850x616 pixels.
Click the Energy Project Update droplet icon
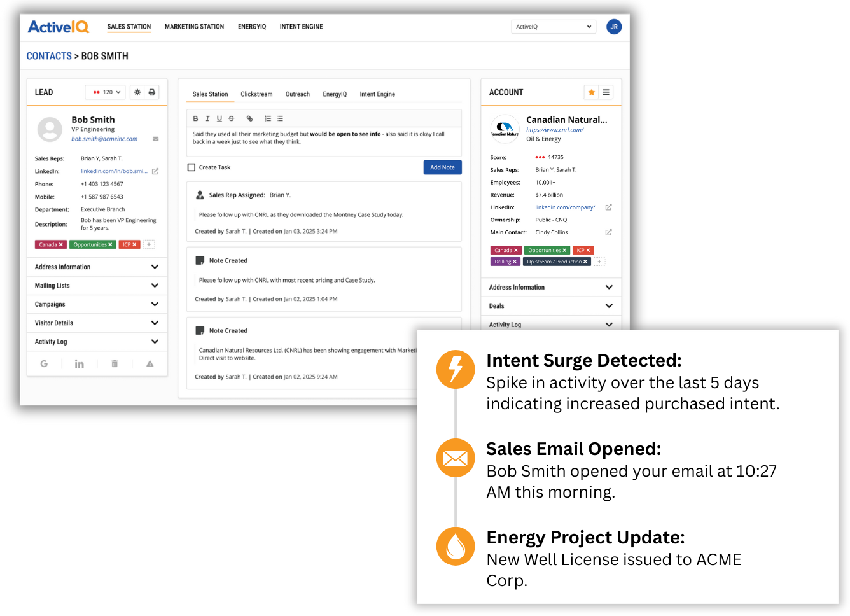pyautogui.click(x=456, y=547)
